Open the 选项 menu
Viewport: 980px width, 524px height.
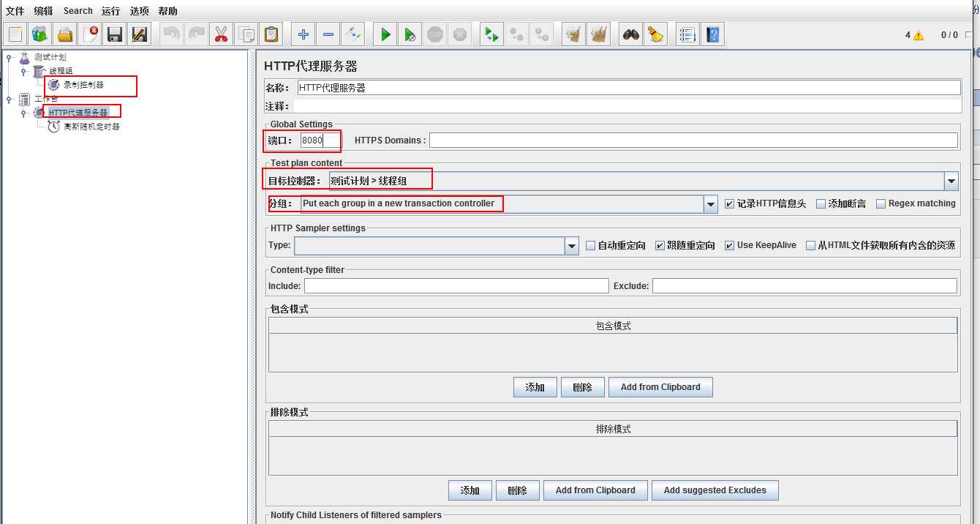[139, 11]
